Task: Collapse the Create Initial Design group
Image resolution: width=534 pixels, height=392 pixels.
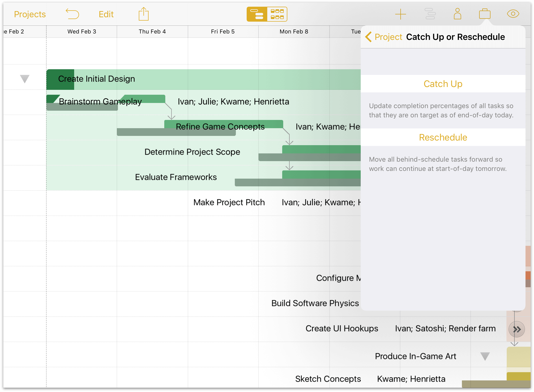Action: [x=25, y=79]
